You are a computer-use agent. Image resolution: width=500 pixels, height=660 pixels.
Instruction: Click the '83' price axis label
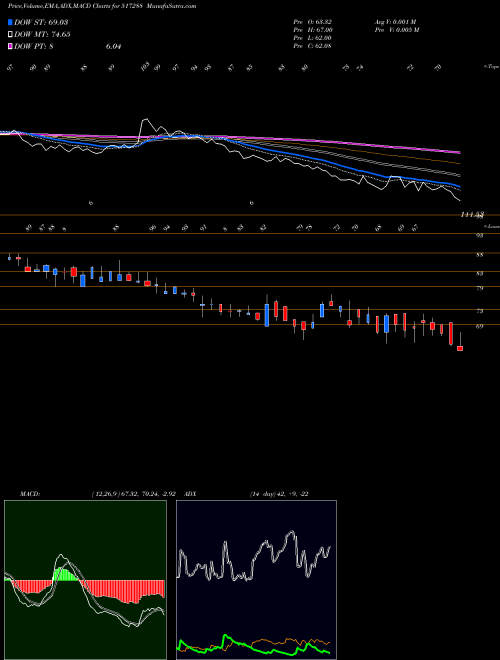pyautogui.click(x=479, y=274)
